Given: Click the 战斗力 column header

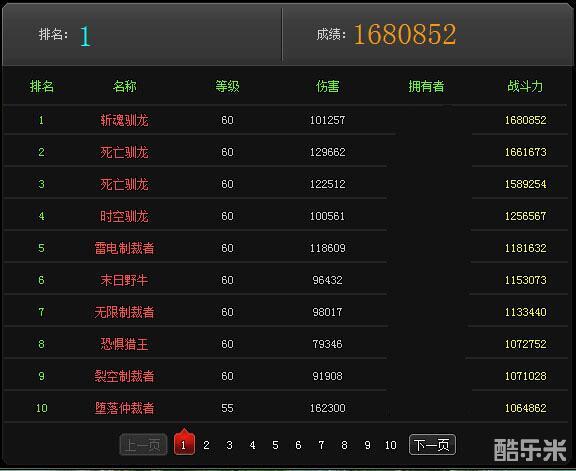Looking at the screenshot, I should pyautogui.click(x=525, y=86).
